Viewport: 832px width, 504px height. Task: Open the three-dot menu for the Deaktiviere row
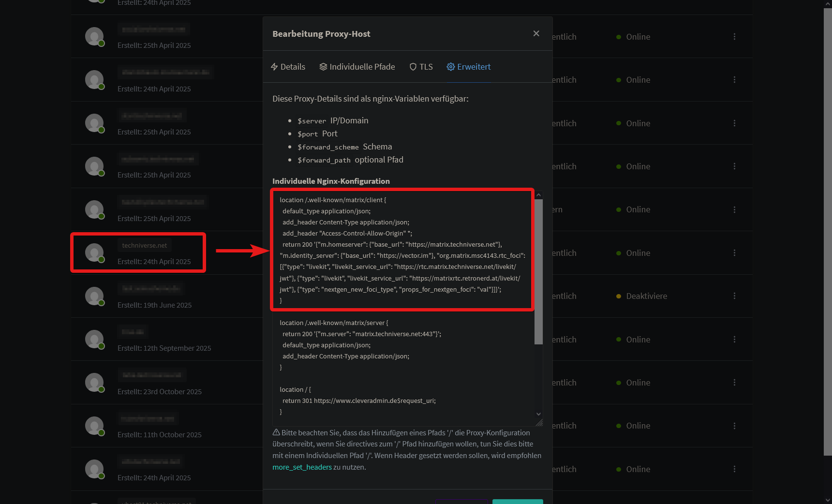click(734, 296)
